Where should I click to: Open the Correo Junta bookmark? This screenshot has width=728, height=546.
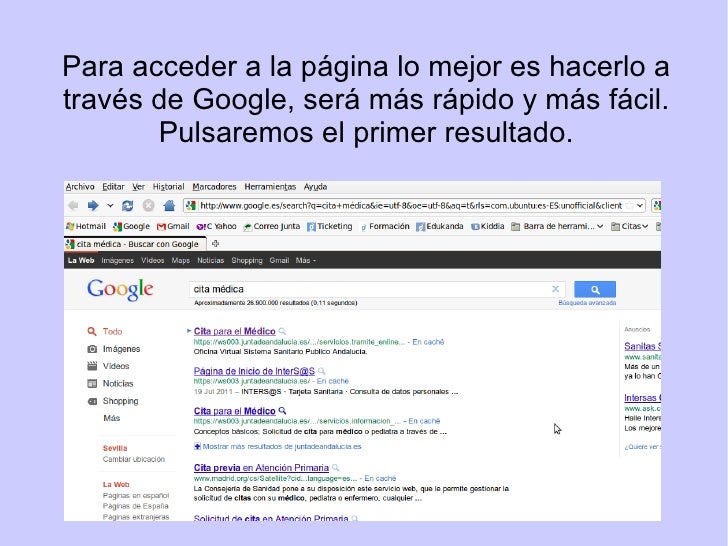click(x=272, y=226)
